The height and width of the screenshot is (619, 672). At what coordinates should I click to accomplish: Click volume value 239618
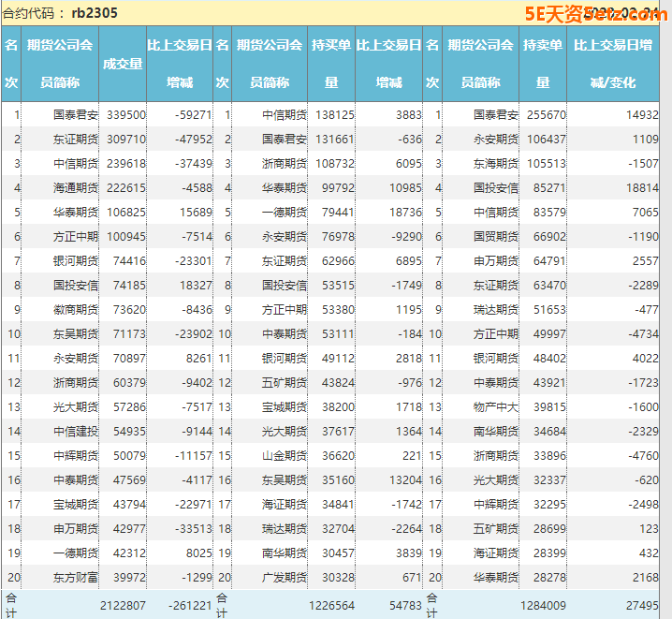pyautogui.click(x=126, y=164)
